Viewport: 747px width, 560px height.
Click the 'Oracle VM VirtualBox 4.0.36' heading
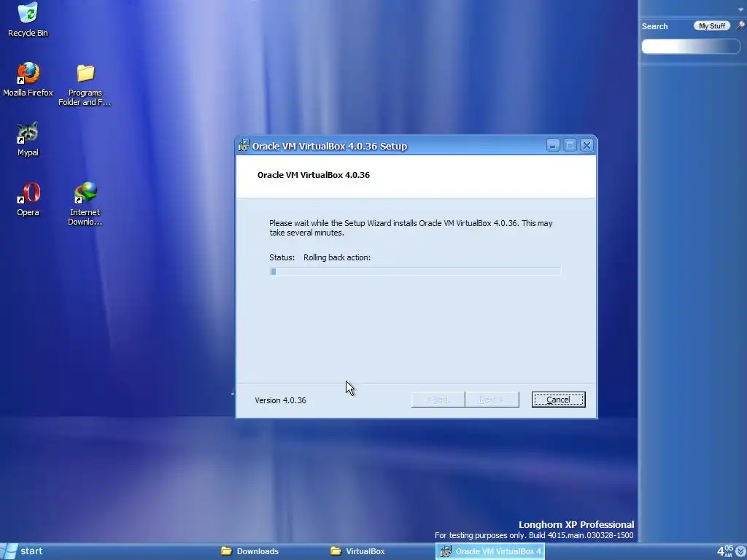[314, 175]
